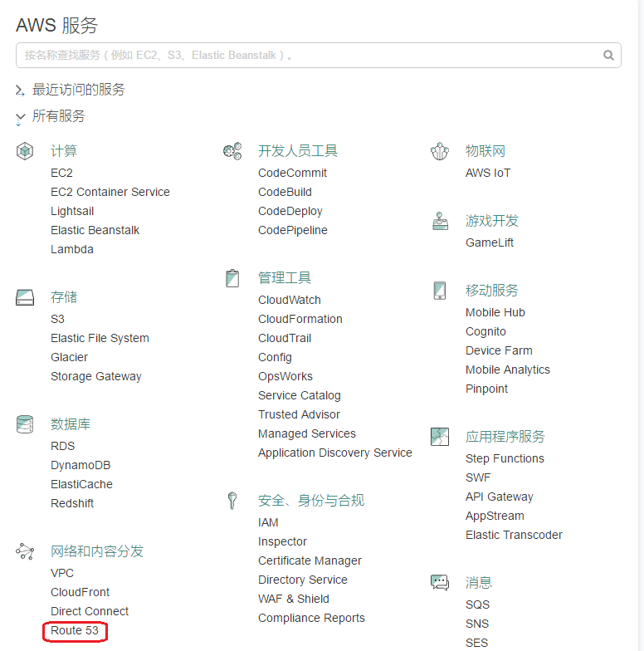Open the Redshift service

(72, 503)
